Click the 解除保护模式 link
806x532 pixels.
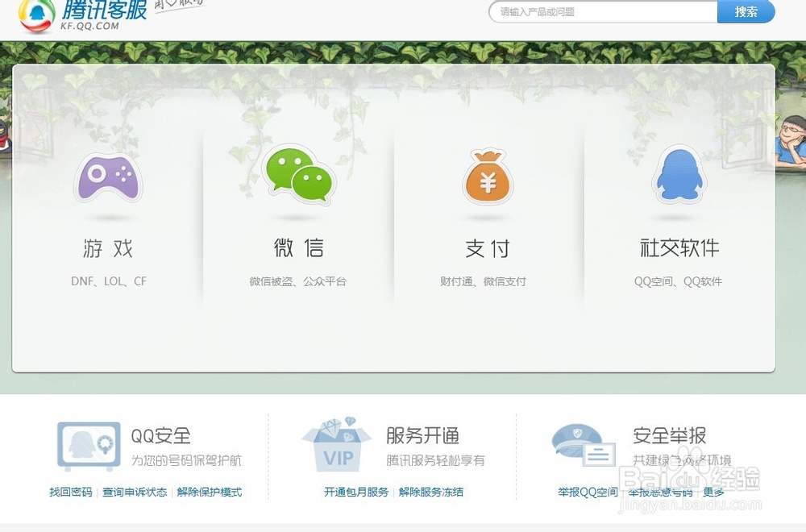pyautogui.click(x=210, y=492)
